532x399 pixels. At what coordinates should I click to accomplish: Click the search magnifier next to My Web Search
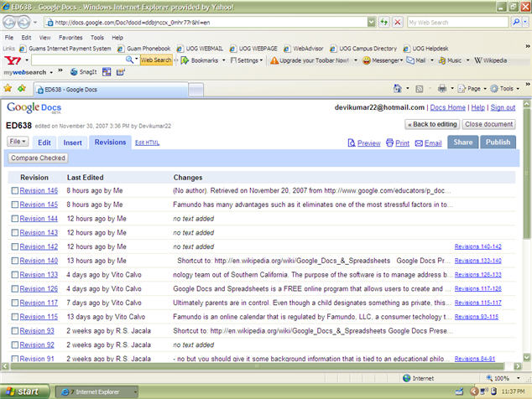click(516, 23)
